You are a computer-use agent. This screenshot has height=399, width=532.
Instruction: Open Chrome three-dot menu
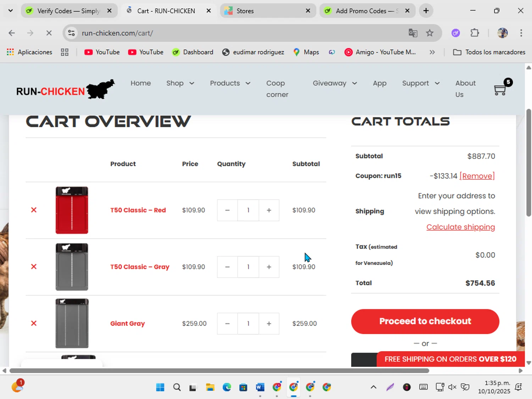click(521, 33)
